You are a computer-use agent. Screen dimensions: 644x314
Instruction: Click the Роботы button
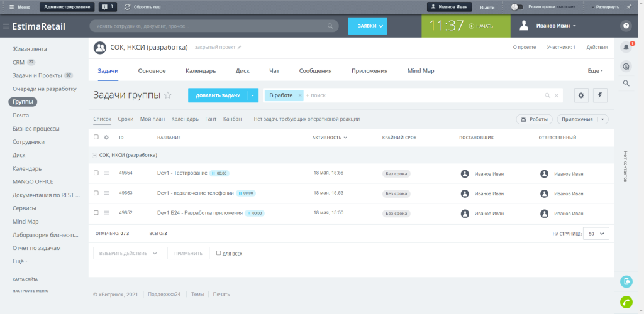click(x=535, y=119)
